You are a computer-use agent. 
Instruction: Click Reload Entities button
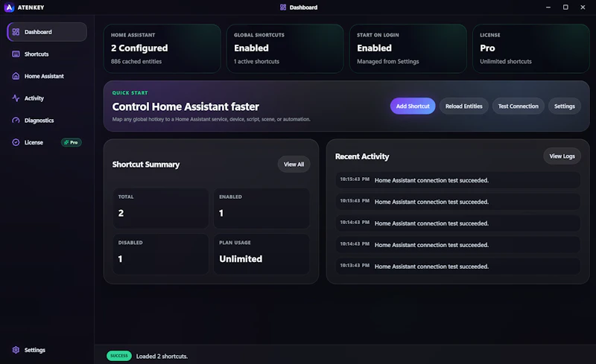coord(463,106)
